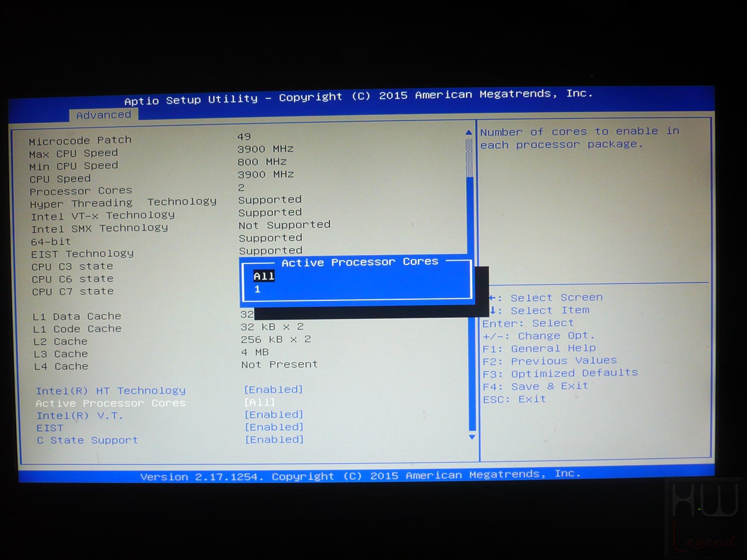Change the HT Technology [Enabled] value

coord(274,389)
